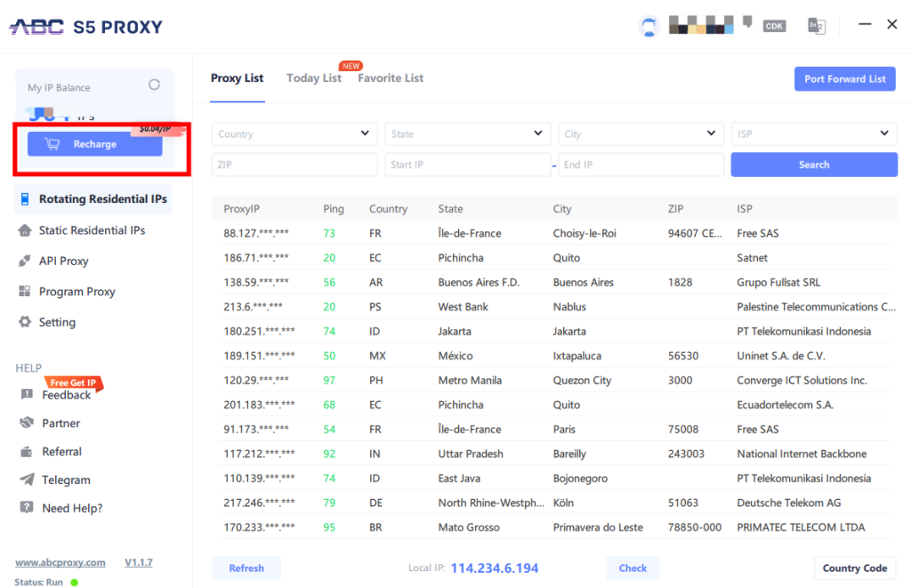
Task: Open the Favorite List tab
Action: 391,78
